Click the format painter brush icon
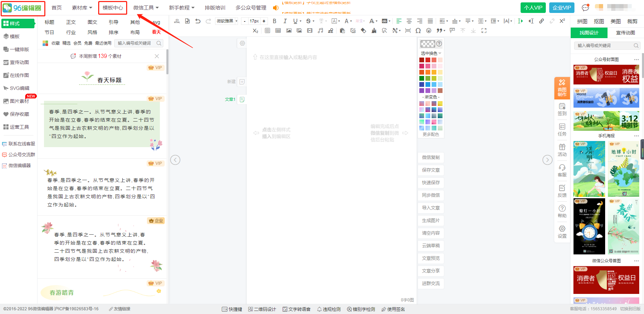This screenshot has width=644, height=314. (x=374, y=31)
